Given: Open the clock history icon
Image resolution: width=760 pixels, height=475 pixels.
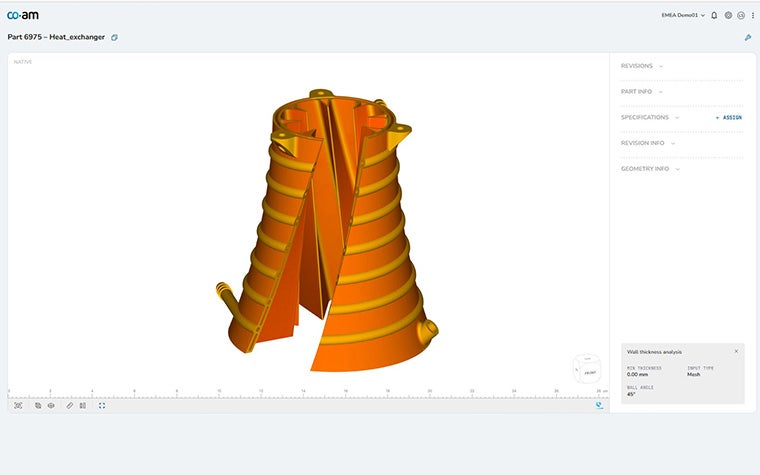Looking at the screenshot, I should pos(741,16).
